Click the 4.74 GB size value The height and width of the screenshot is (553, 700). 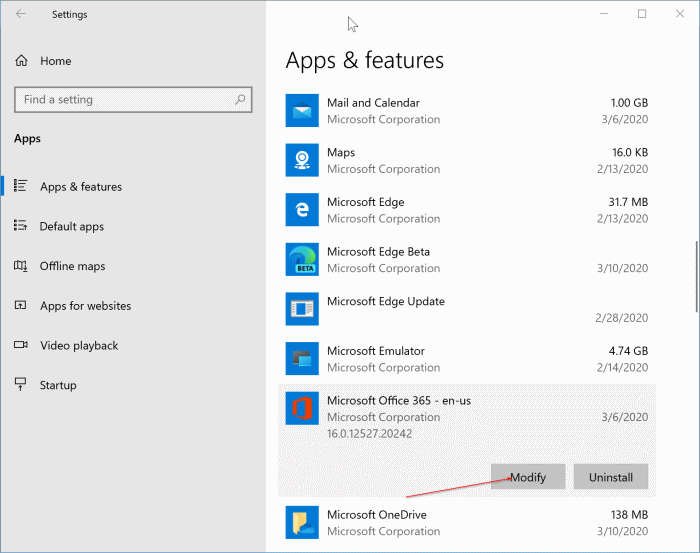628,351
